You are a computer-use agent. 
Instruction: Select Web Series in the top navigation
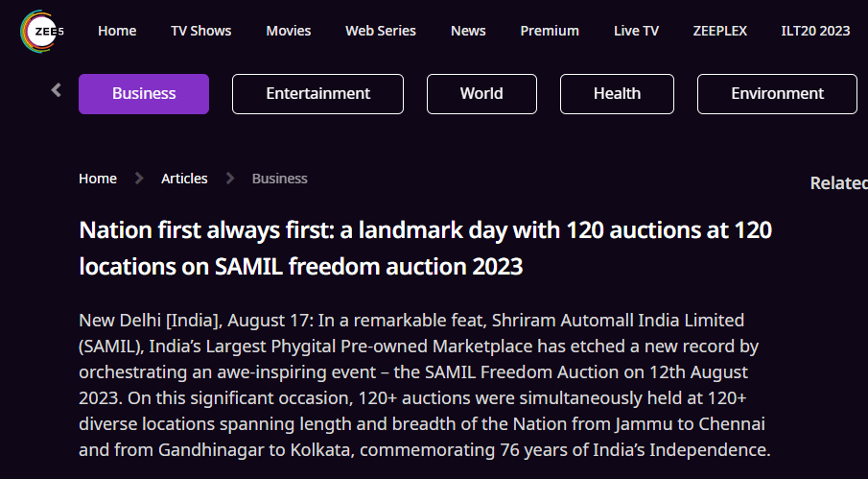point(381,31)
